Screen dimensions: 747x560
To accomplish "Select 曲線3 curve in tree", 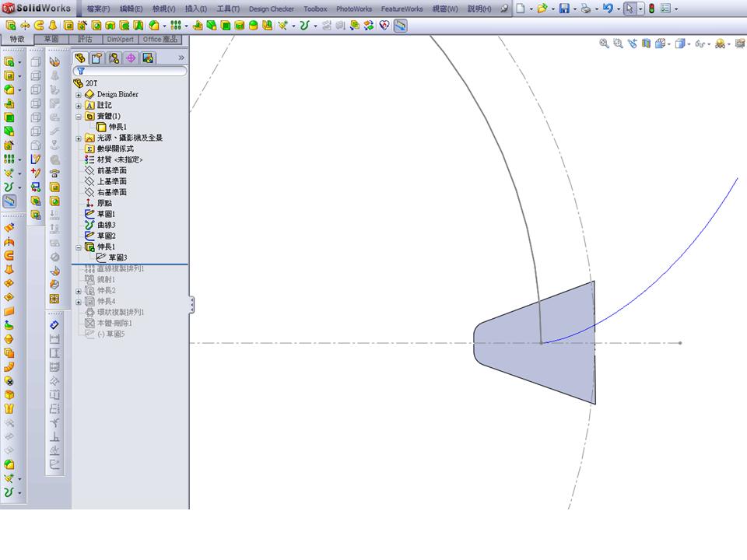I will coord(106,225).
